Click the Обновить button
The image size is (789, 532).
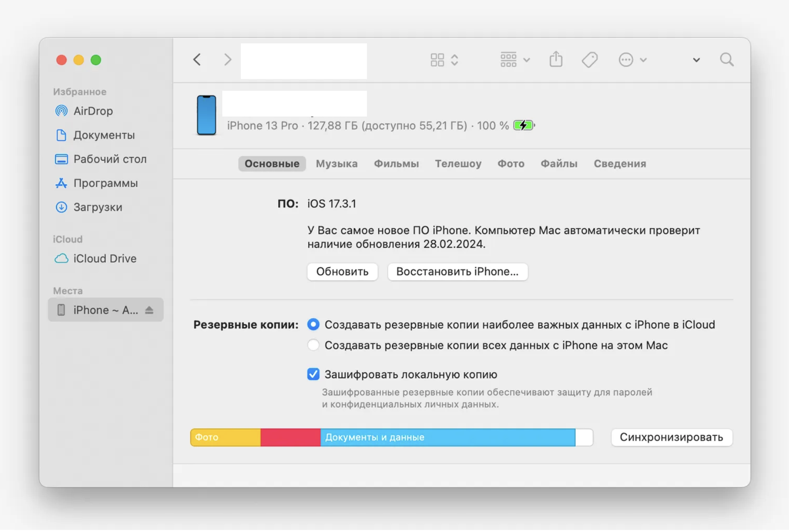(x=343, y=271)
